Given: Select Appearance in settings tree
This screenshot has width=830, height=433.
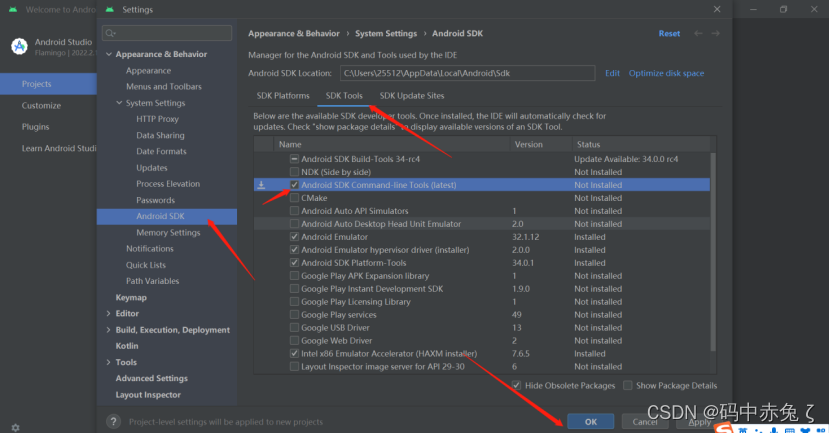Looking at the screenshot, I should (x=148, y=70).
